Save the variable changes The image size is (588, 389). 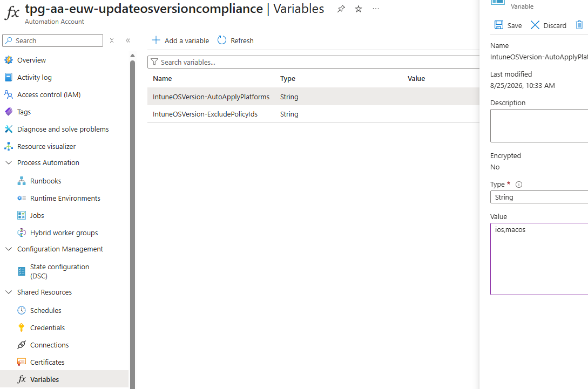tap(508, 25)
